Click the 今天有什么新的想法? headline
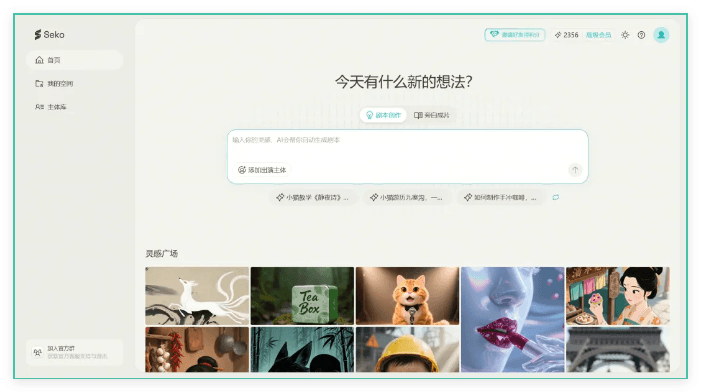The width and height of the screenshot is (701, 392). point(403,82)
